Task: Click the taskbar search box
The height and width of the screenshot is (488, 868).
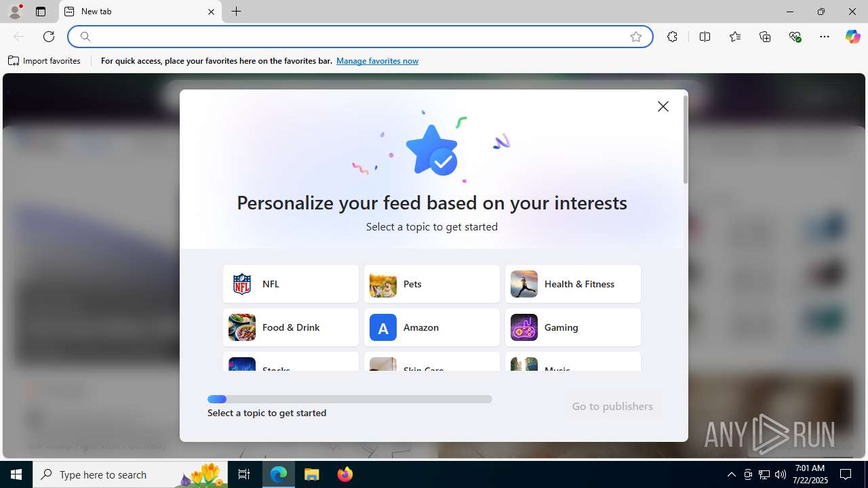Action: (x=130, y=474)
